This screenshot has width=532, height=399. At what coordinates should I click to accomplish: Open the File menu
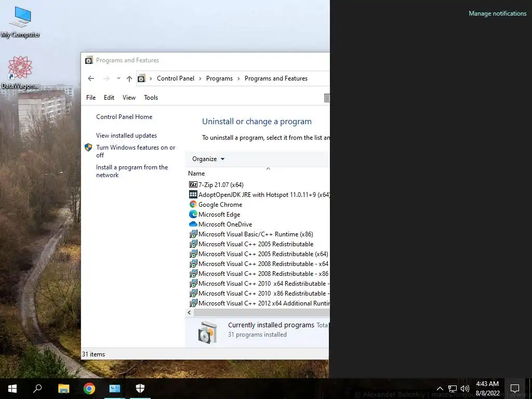click(x=91, y=97)
